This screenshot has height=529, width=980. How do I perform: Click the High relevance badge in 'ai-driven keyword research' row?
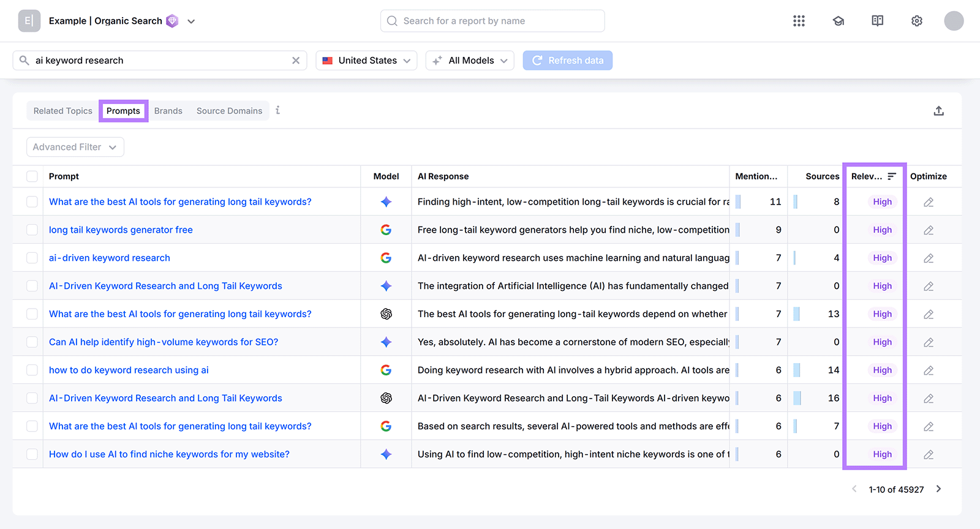[882, 258]
